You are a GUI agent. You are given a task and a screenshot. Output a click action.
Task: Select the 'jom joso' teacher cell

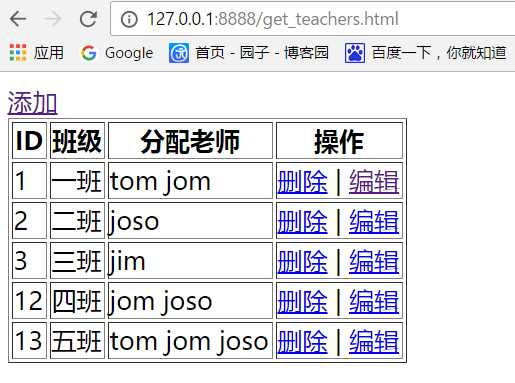click(190, 301)
